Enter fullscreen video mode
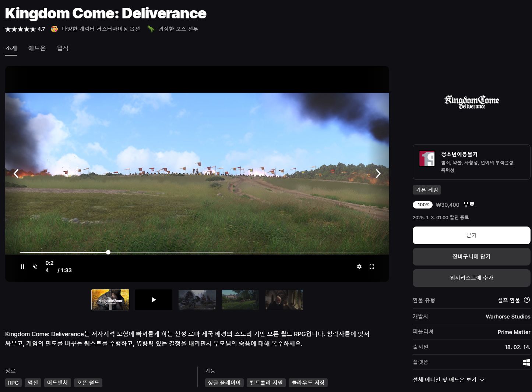The width and height of the screenshot is (532, 392). click(372, 267)
